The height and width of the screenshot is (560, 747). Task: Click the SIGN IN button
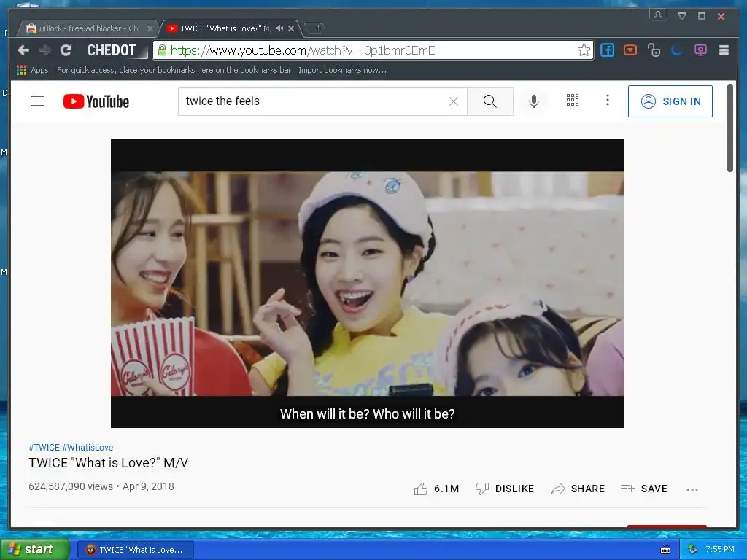(x=670, y=101)
